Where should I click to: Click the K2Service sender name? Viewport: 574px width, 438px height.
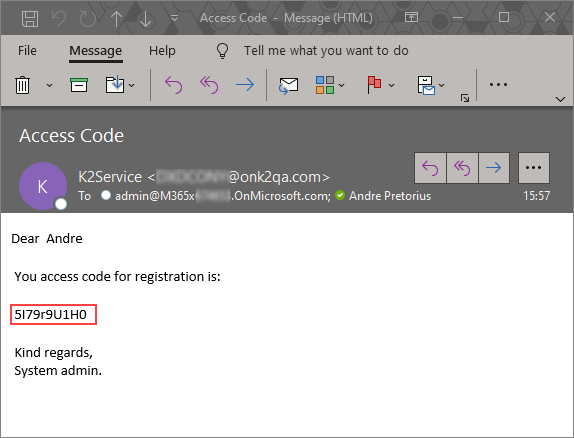pyautogui.click(x=110, y=177)
